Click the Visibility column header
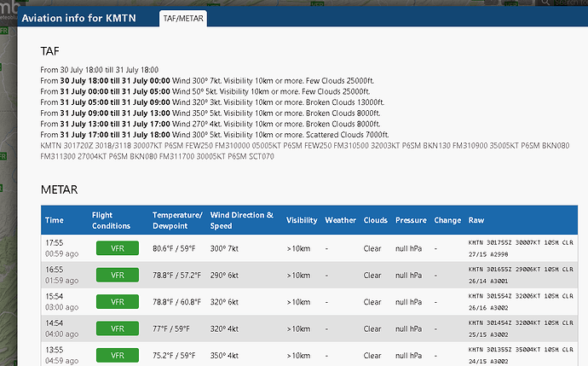The image size is (588, 366). click(x=302, y=220)
